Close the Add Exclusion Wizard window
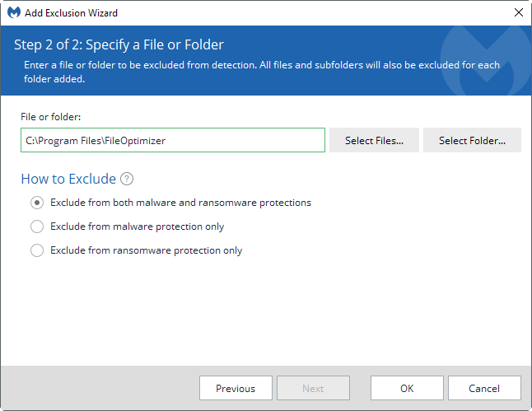 pos(519,12)
